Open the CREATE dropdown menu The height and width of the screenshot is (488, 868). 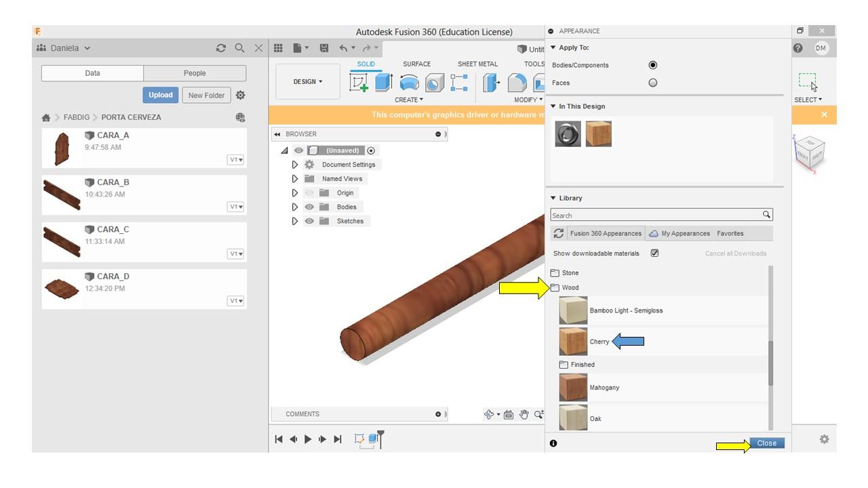409,100
